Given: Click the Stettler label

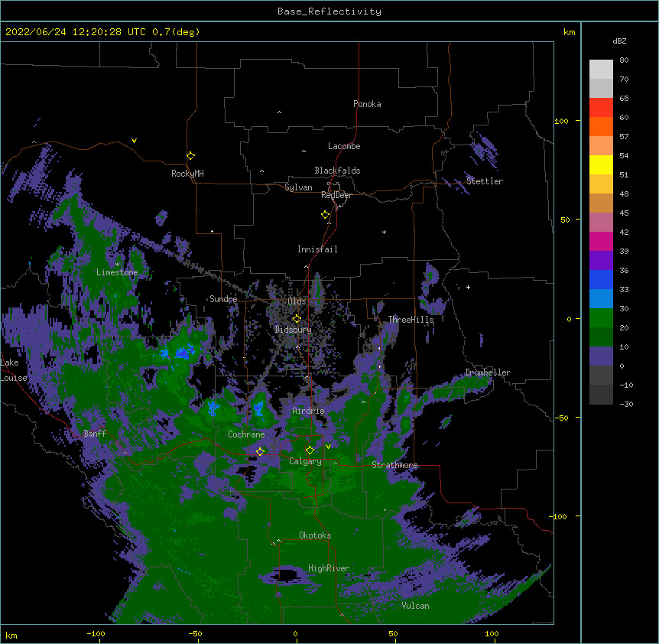Looking at the screenshot, I should [485, 181].
